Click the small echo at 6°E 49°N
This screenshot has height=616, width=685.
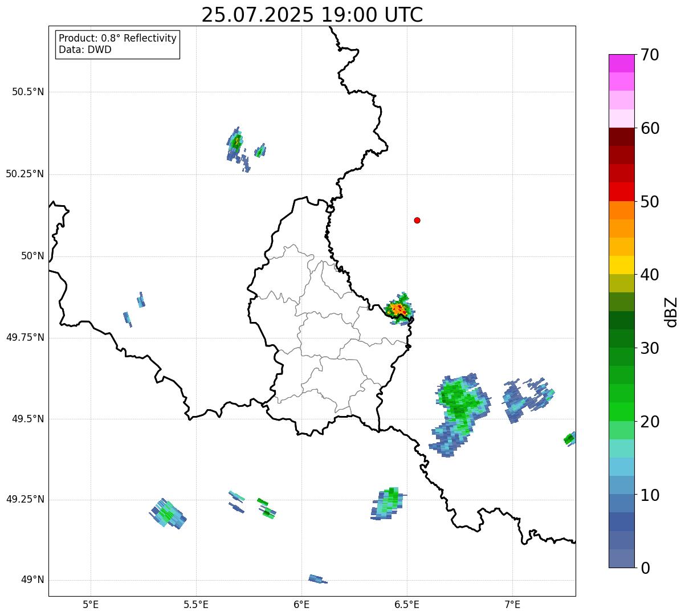[318, 579]
